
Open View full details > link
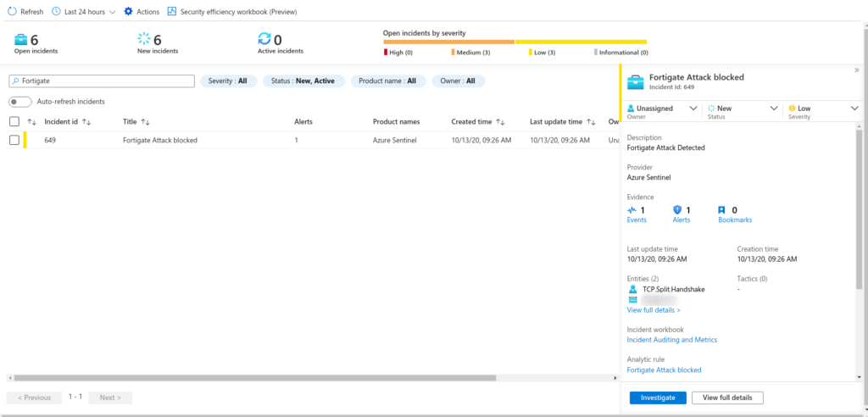pyautogui.click(x=654, y=310)
